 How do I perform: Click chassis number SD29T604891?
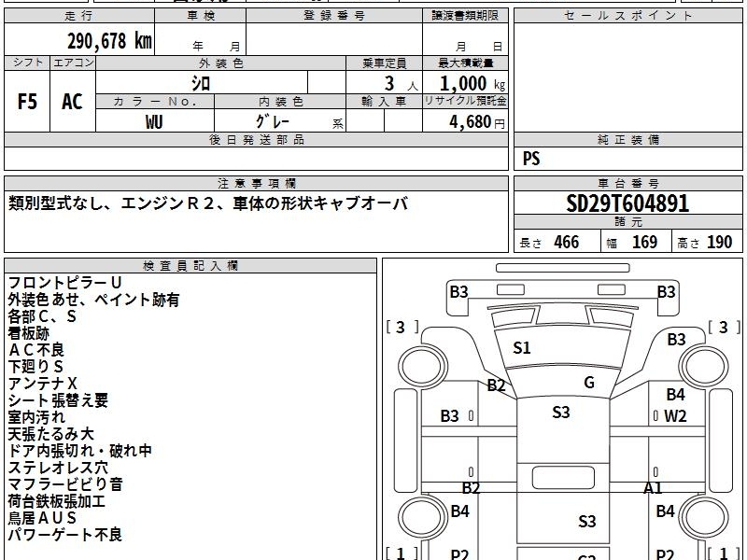pyautogui.click(x=627, y=203)
